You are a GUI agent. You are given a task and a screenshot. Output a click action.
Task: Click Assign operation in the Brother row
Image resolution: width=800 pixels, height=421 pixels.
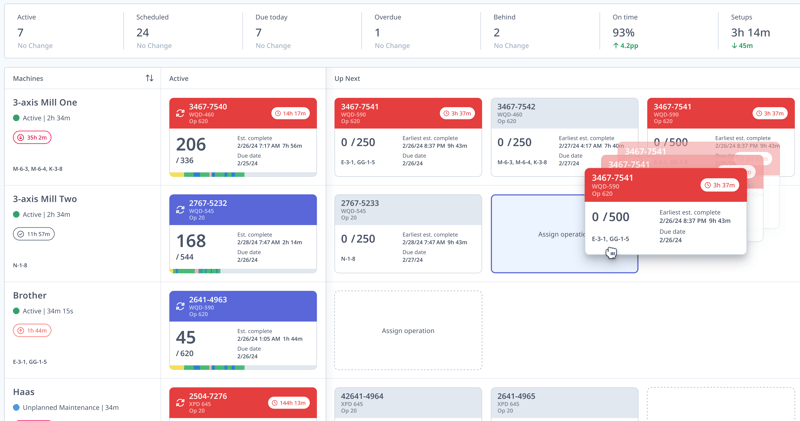(408, 331)
